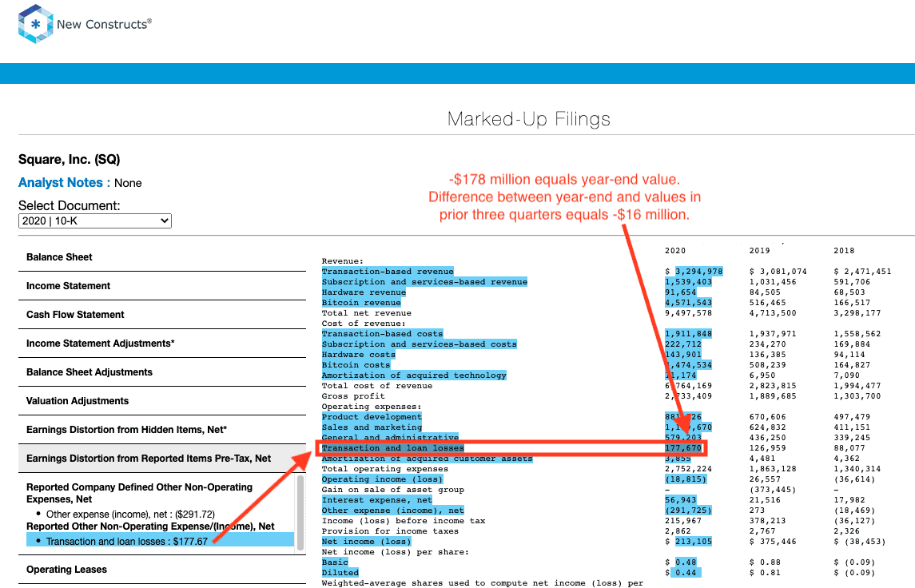Viewport: 915px width, 588px height.
Task: Click the 56,943 interest expense value
Action: pos(680,500)
